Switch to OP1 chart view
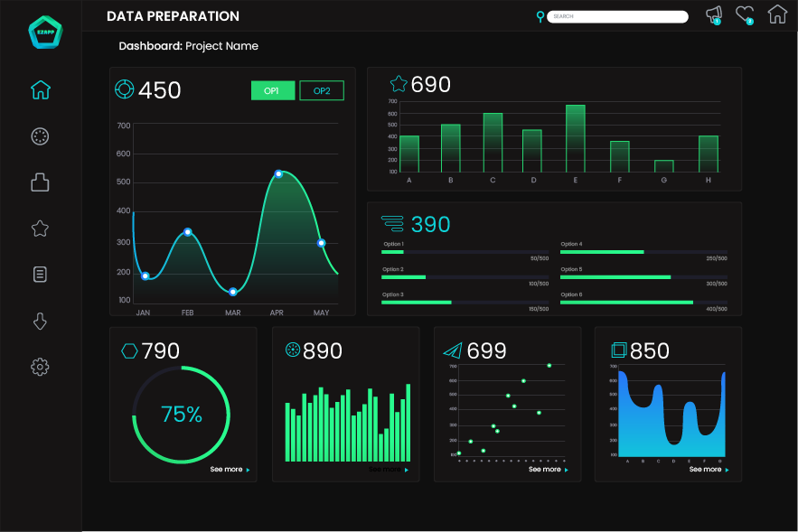This screenshot has height=532, width=798. coord(273,90)
